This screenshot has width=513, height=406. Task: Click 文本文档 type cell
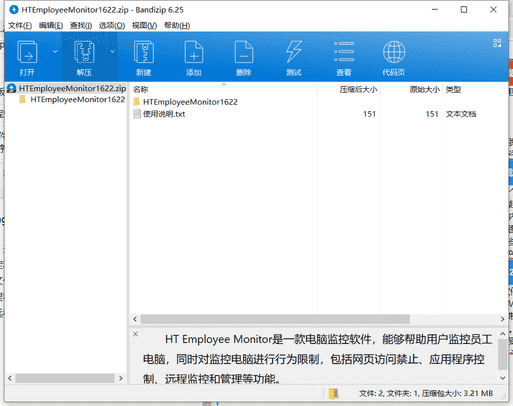[x=461, y=114]
